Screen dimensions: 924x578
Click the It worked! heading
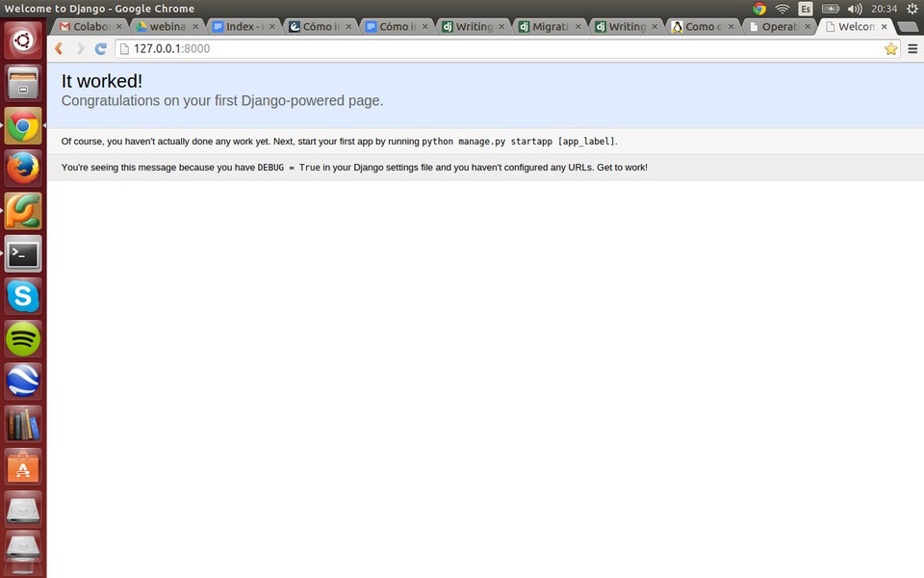(x=102, y=81)
